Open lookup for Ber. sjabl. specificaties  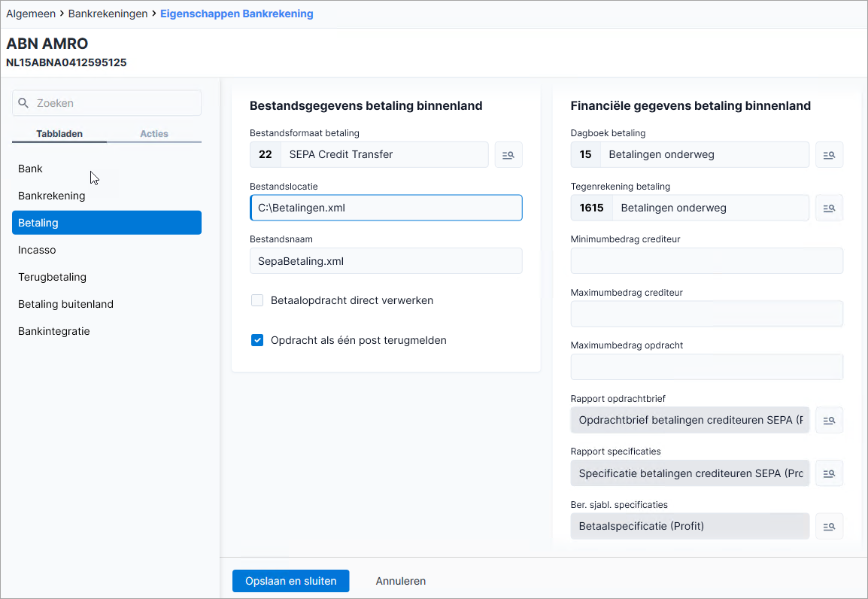(829, 527)
